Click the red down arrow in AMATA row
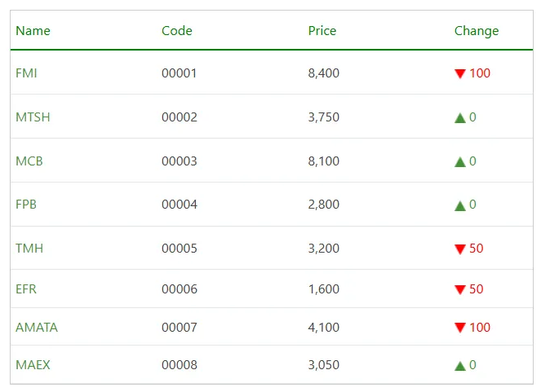 coord(460,328)
